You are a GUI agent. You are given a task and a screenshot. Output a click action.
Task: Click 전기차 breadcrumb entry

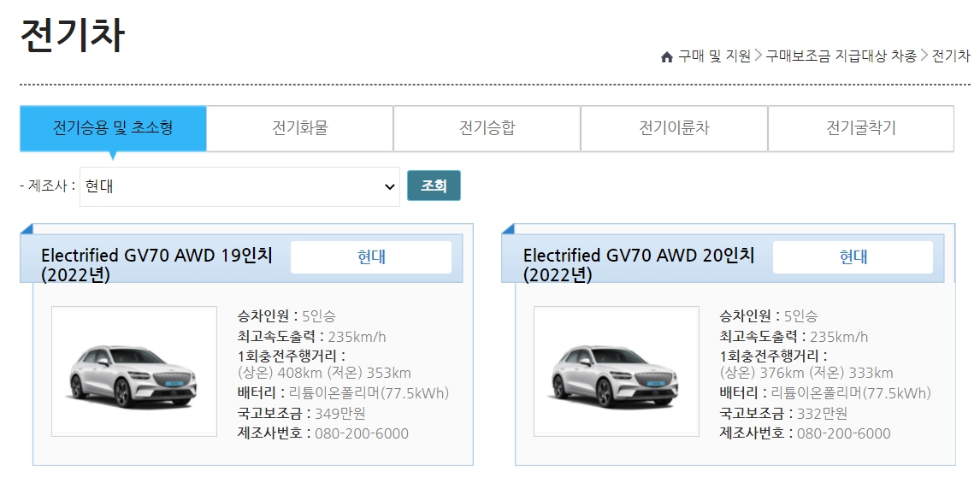[x=951, y=56]
